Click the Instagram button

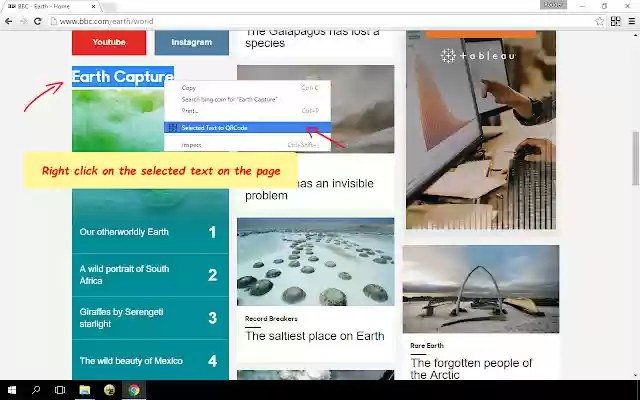click(x=191, y=42)
